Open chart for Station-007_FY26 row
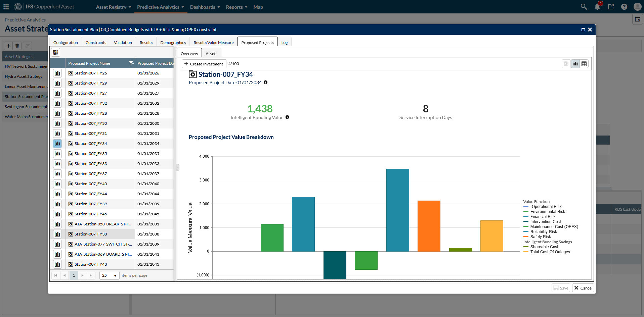This screenshot has width=644, height=317. click(x=57, y=73)
